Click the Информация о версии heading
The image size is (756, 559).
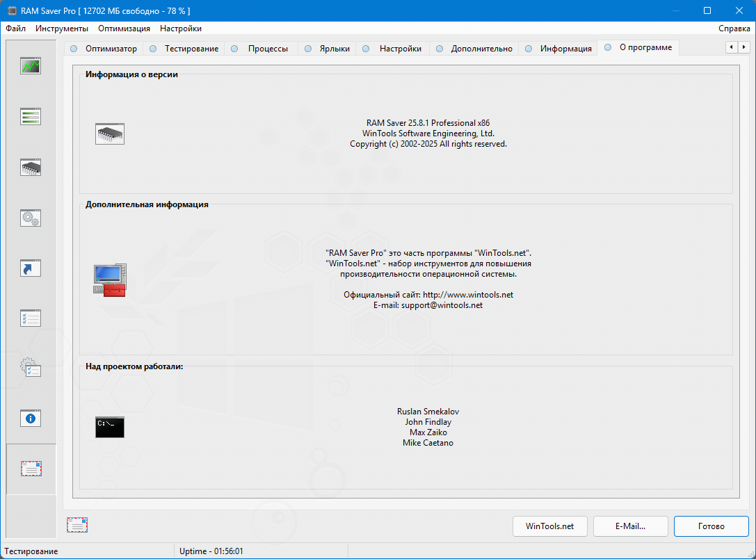pos(131,74)
